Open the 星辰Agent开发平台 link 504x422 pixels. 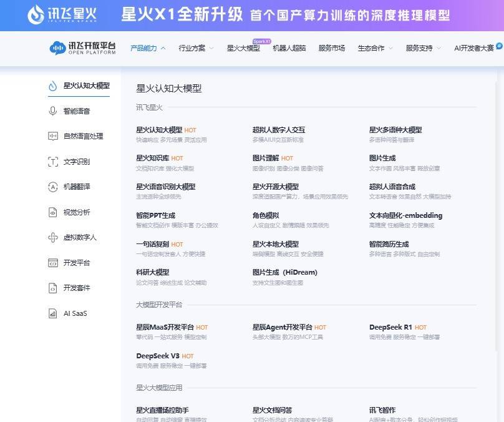point(282,328)
